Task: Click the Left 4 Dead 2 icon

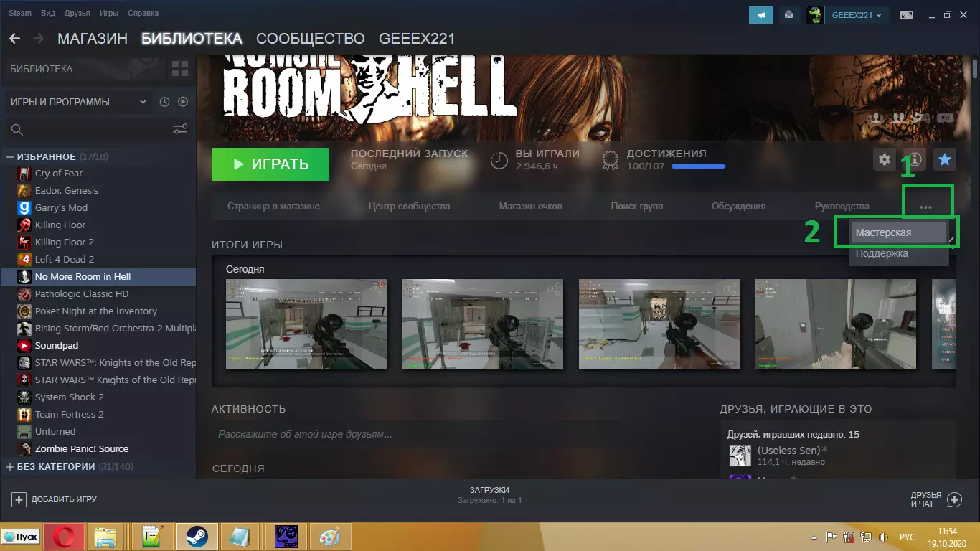Action: [x=24, y=260]
